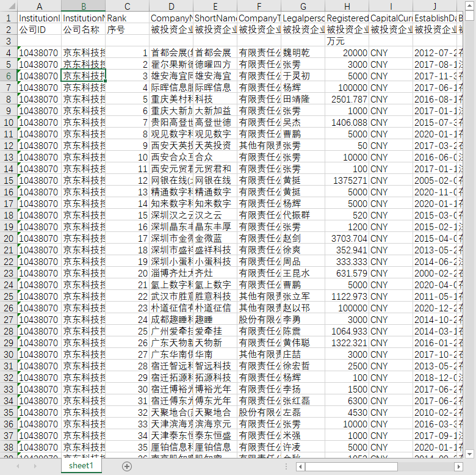This screenshot has width=476, height=475.
Task: Click cell containing 王昆水
Action: 303,273
